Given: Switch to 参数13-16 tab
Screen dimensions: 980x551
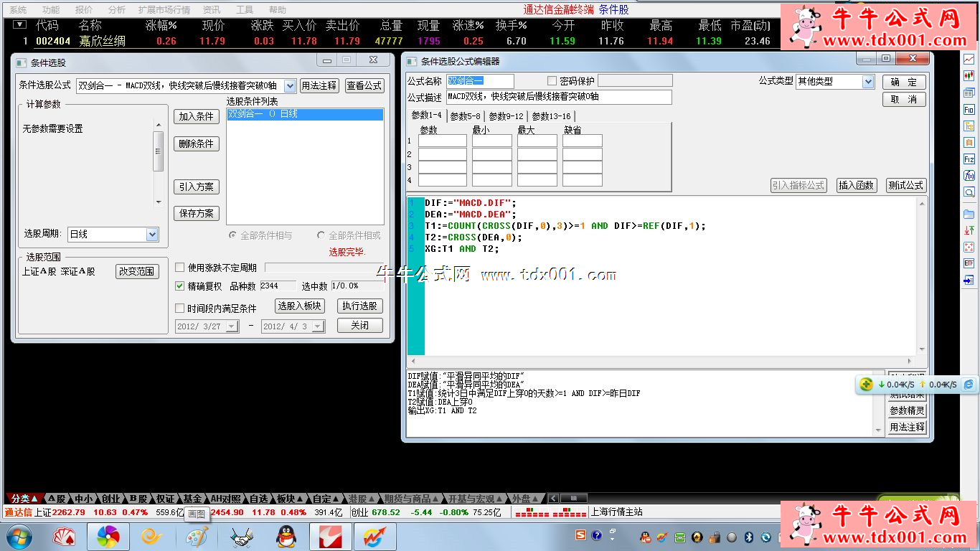Looking at the screenshot, I should point(551,116).
